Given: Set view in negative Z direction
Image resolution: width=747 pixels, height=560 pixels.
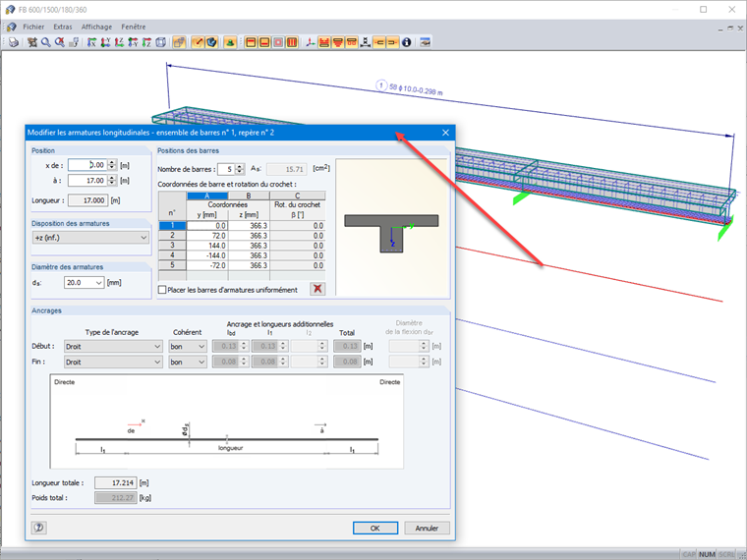Looking at the screenshot, I should [x=147, y=42].
